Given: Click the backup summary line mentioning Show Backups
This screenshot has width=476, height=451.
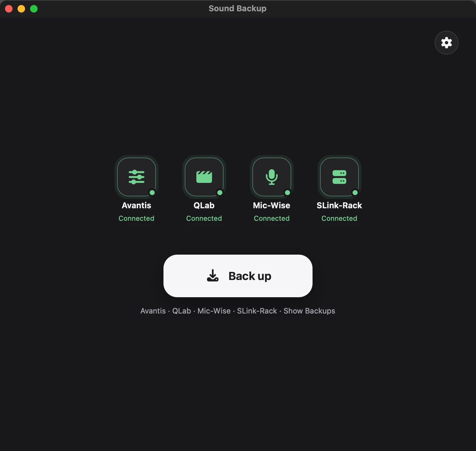Looking at the screenshot, I should (x=238, y=311).
